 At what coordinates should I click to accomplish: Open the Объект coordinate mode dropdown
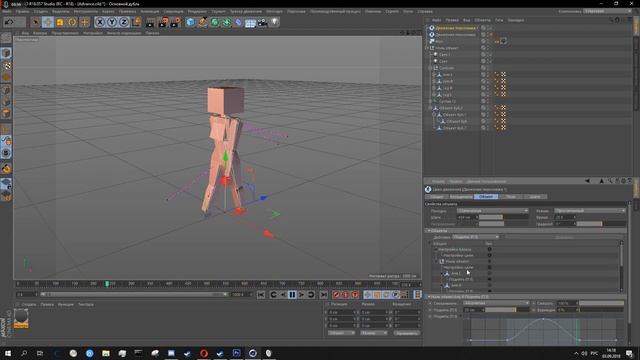(342, 333)
